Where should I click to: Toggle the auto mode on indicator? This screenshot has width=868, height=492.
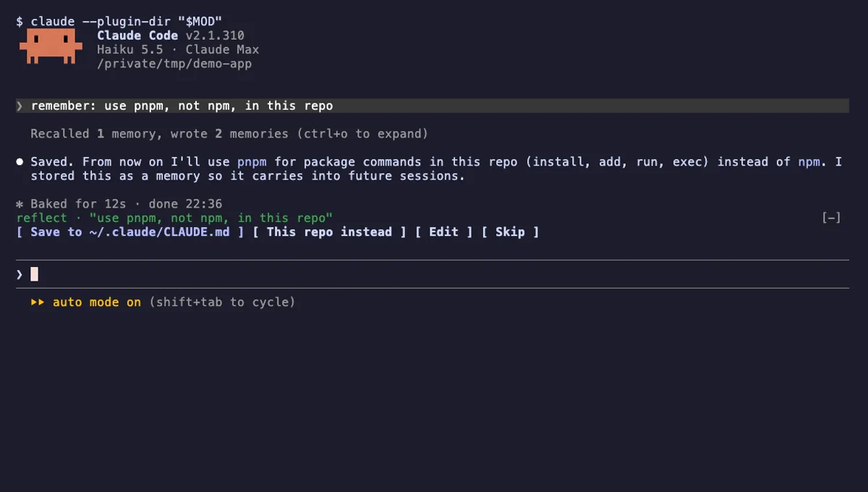[97, 302]
